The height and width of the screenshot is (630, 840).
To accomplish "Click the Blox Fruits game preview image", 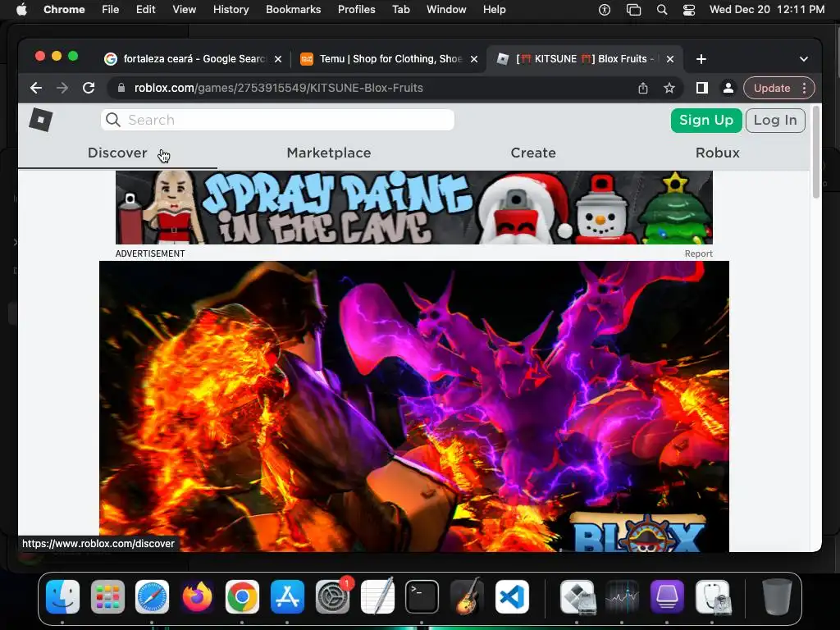I will [x=414, y=406].
